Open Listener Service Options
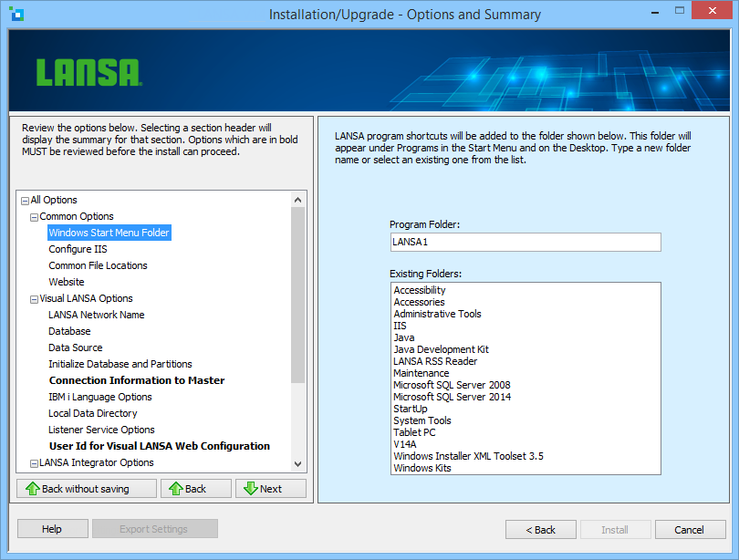Viewport: 739px width, 560px height. coord(101,430)
